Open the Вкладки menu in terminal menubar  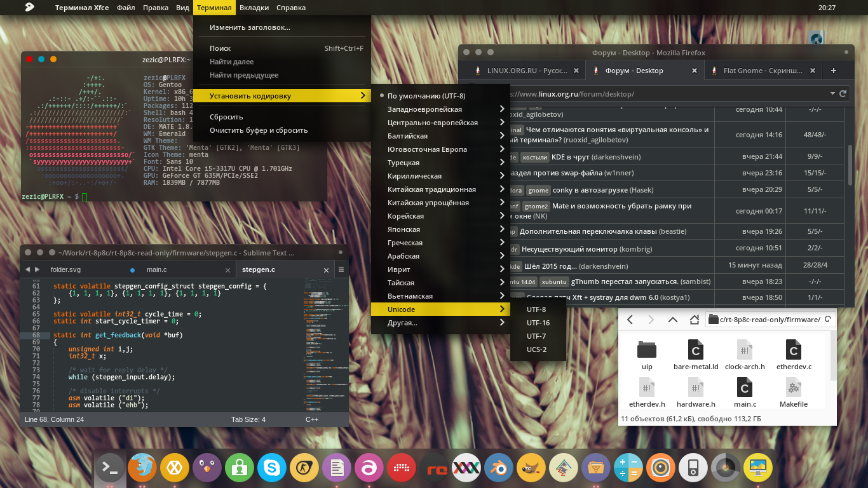255,8
